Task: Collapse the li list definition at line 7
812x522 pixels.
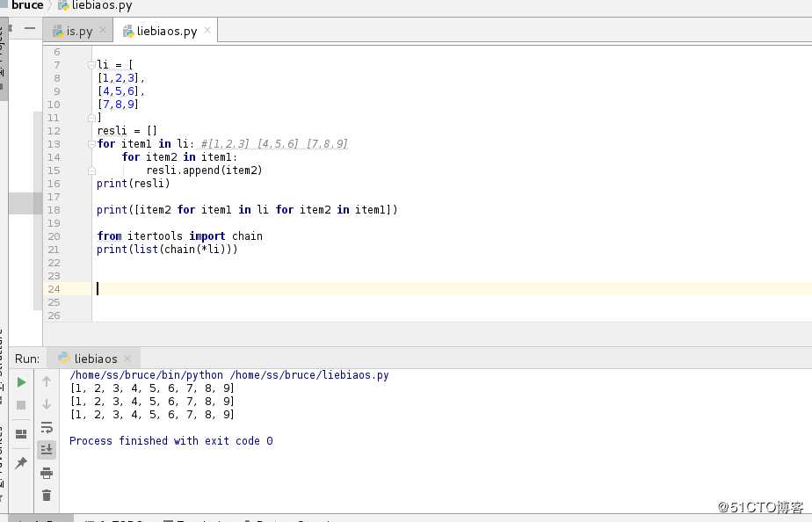Action: point(91,65)
